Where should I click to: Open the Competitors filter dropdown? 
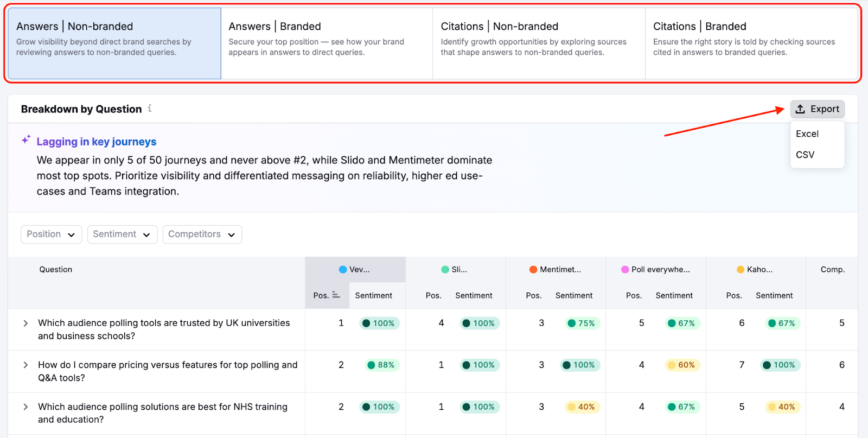(202, 234)
